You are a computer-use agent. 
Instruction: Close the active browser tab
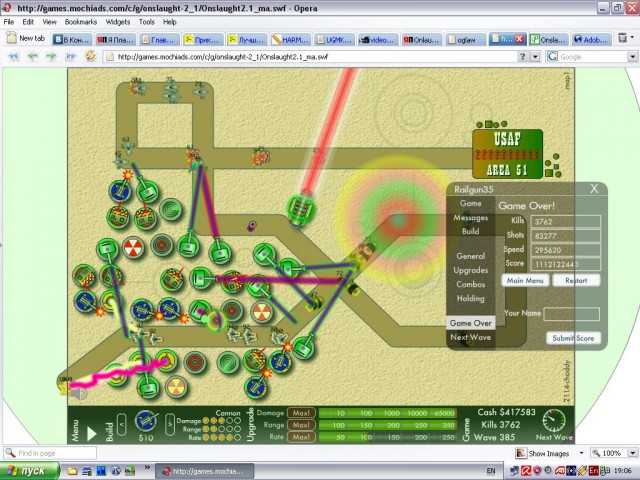click(519, 38)
